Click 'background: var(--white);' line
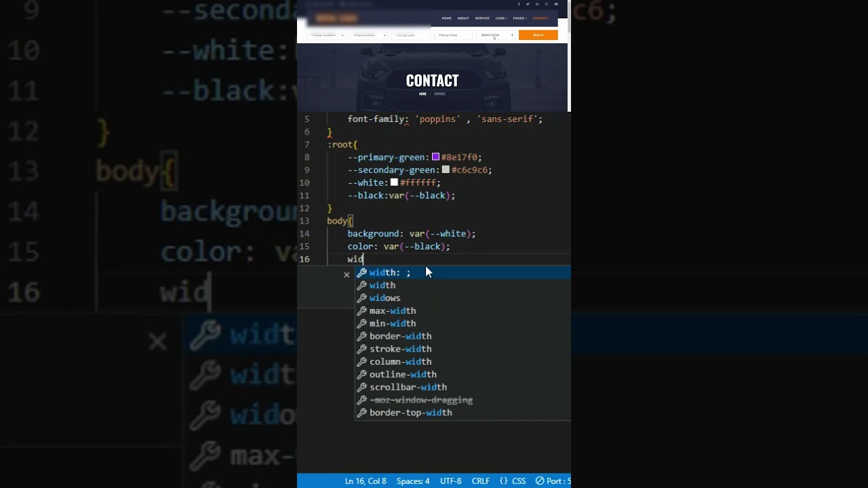868x488 pixels. pos(412,234)
